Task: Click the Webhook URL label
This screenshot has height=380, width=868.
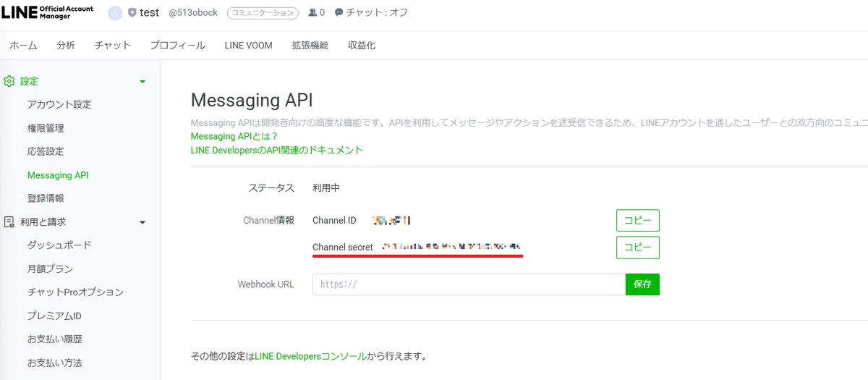Action: [266, 284]
